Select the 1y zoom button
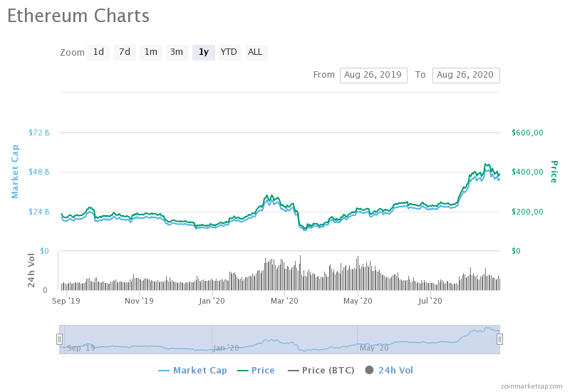The height and width of the screenshot is (392, 570). click(x=204, y=52)
